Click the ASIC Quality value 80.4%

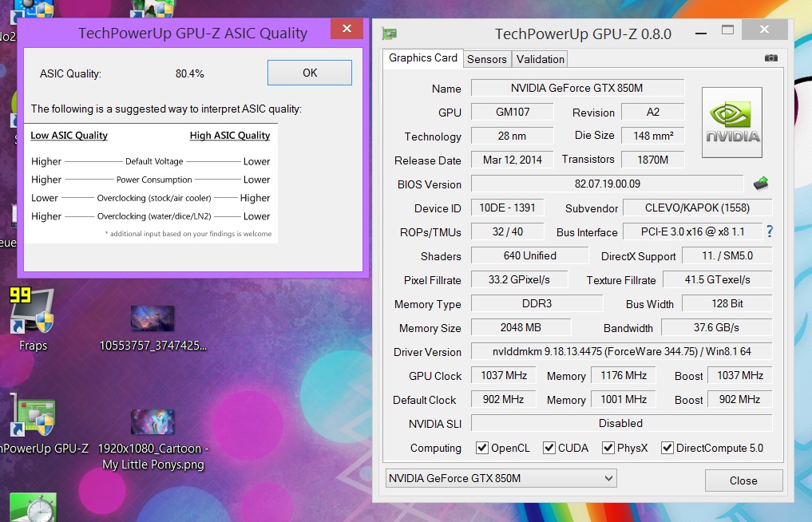point(189,73)
